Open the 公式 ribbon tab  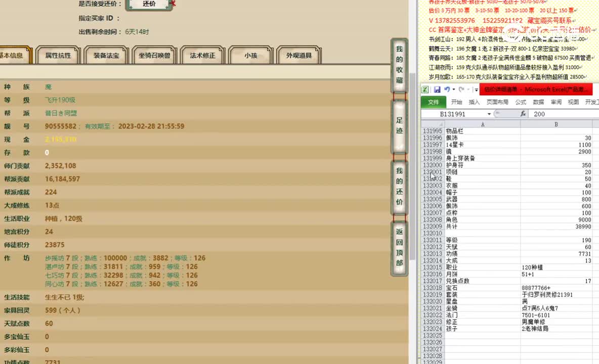click(521, 102)
